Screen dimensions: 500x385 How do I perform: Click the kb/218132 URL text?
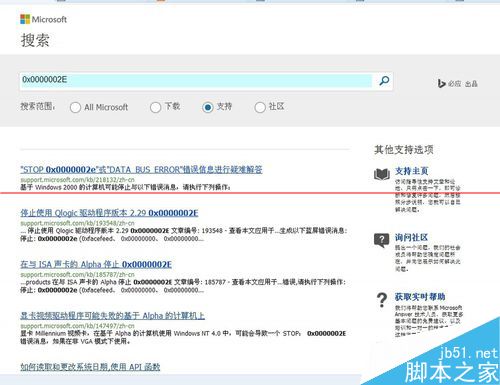77,180
